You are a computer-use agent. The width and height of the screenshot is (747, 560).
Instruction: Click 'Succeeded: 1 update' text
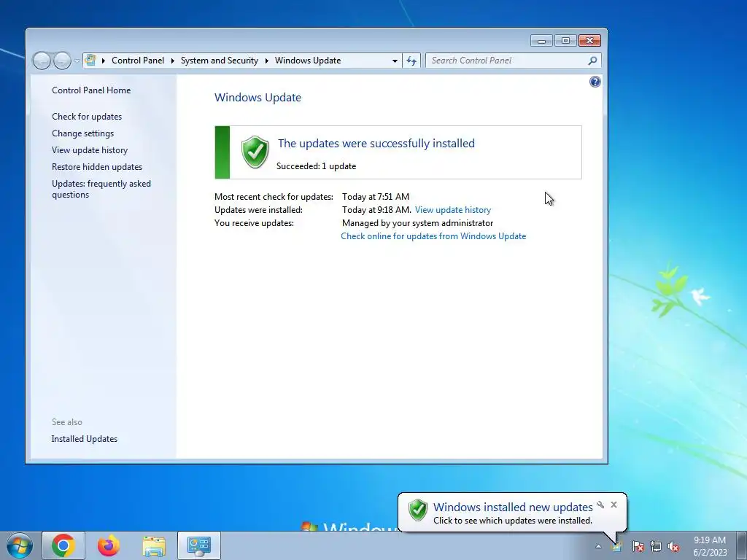(316, 166)
